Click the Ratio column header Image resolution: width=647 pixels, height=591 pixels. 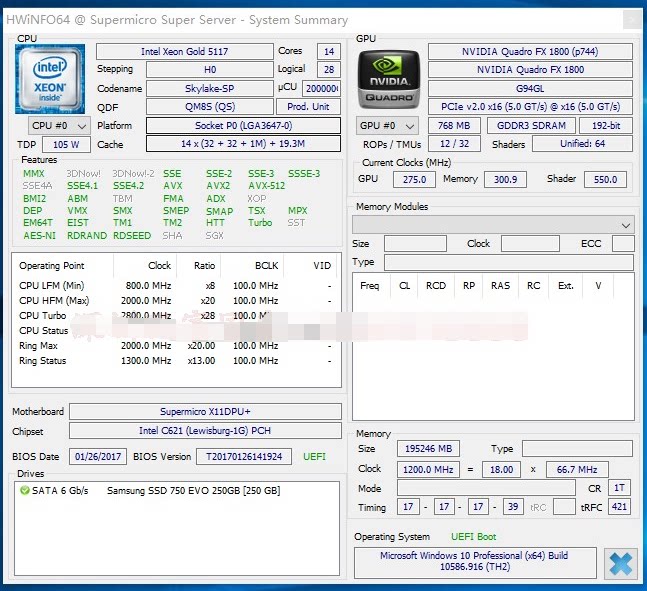pos(204,266)
